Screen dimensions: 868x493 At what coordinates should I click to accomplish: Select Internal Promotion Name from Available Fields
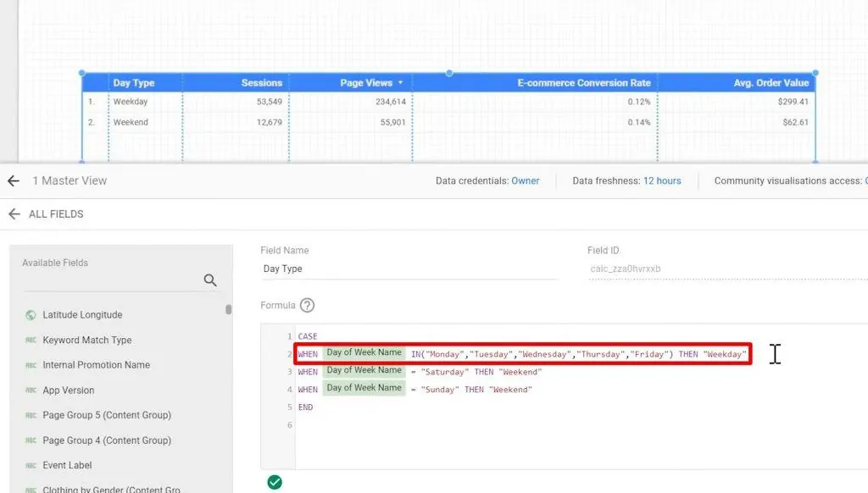[96, 364]
